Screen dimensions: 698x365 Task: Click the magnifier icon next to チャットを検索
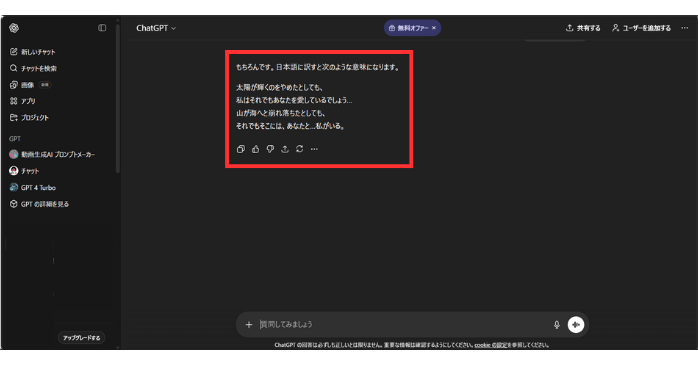click(13, 68)
